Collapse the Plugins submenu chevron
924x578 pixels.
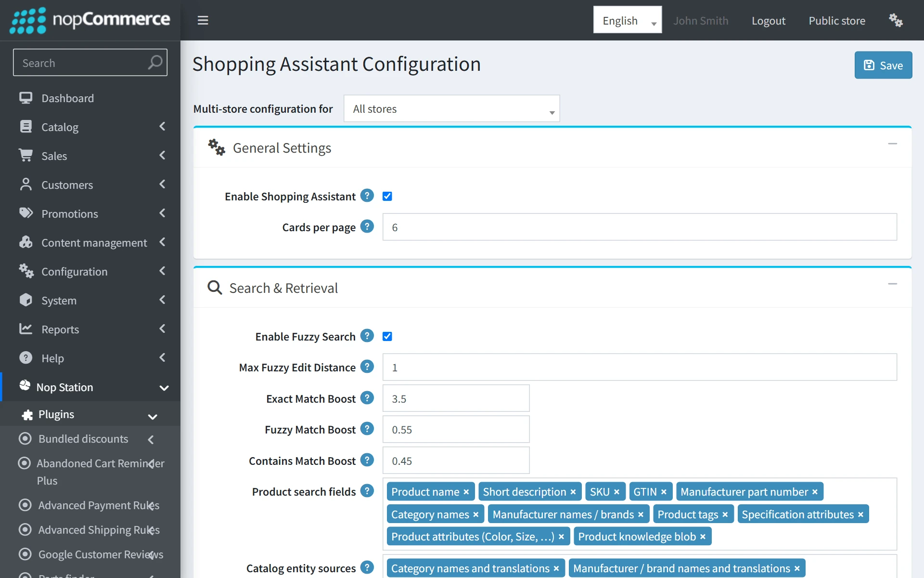point(153,417)
